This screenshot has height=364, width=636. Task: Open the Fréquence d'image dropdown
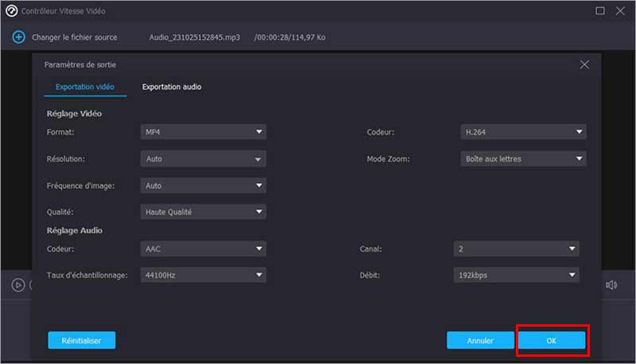204,186
